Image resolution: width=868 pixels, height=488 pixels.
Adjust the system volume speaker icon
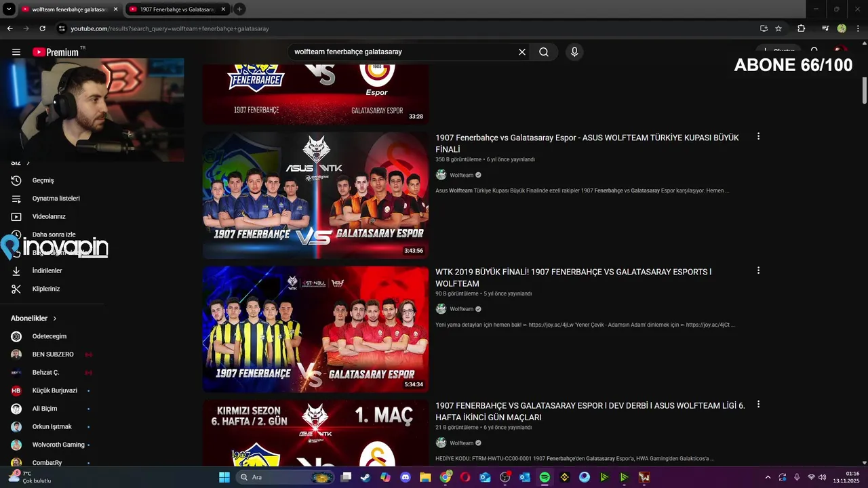[823, 477]
